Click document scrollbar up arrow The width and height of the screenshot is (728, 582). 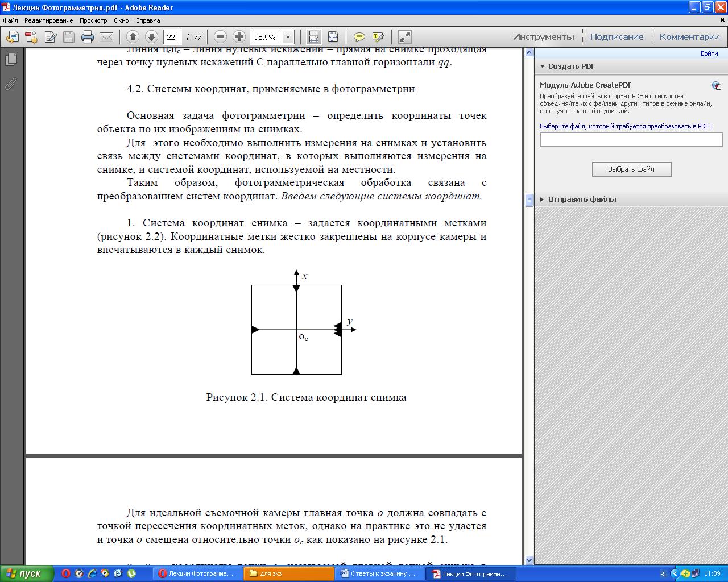[x=529, y=53]
